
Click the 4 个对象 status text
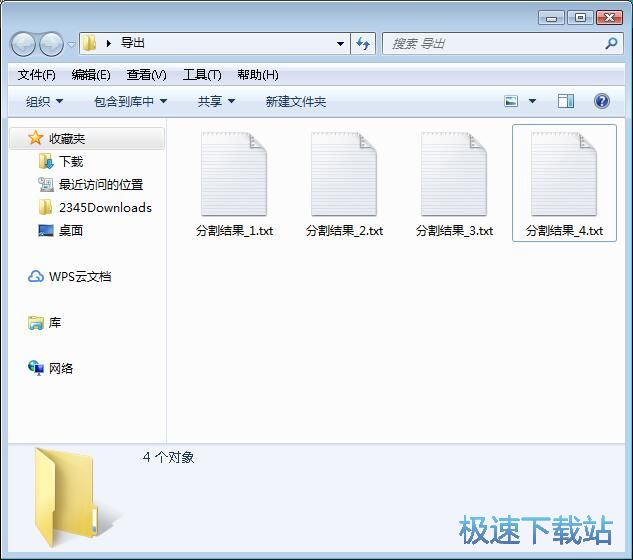168,457
